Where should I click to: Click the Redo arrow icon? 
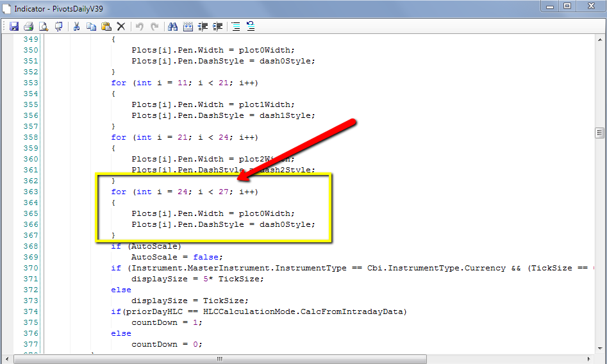(x=154, y=26)
